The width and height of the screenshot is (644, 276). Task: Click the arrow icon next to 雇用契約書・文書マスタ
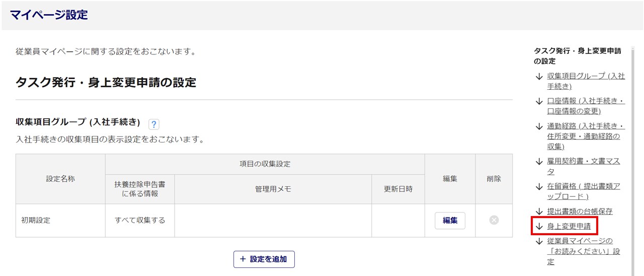[539, 162]
